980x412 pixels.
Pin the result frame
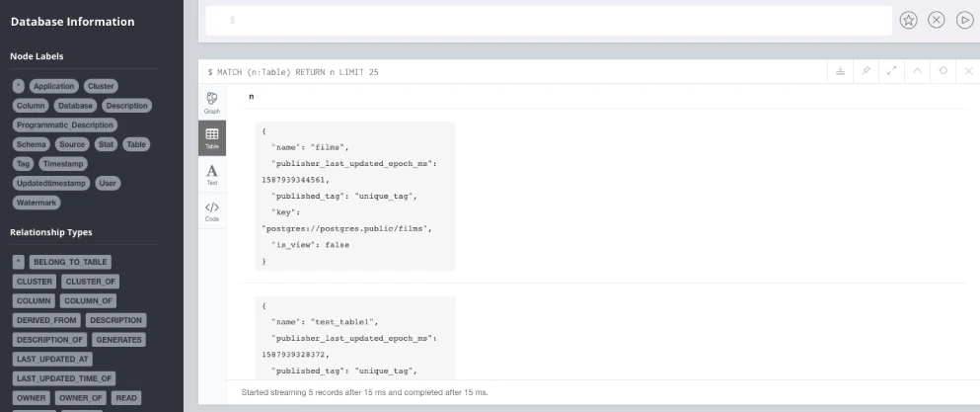[x=867, y=71]
